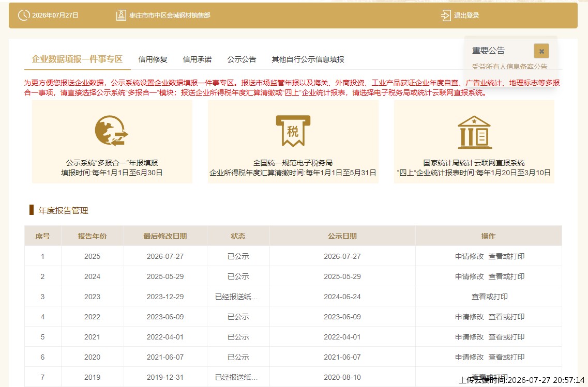Click the clock icon beside the date
Image resolution: width=588 pixels, height=387 pixels.
pos(24,16)
